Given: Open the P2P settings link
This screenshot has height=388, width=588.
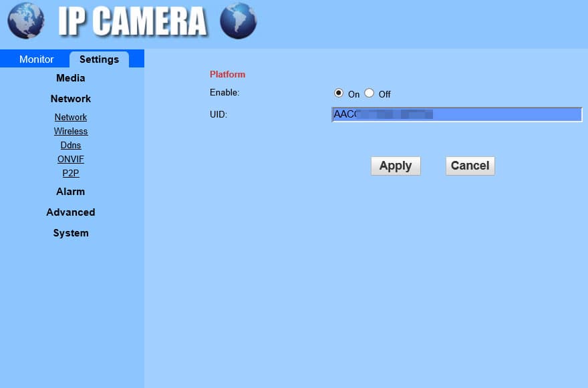Looking at the screenshot, I should click(x=71, y=173).
